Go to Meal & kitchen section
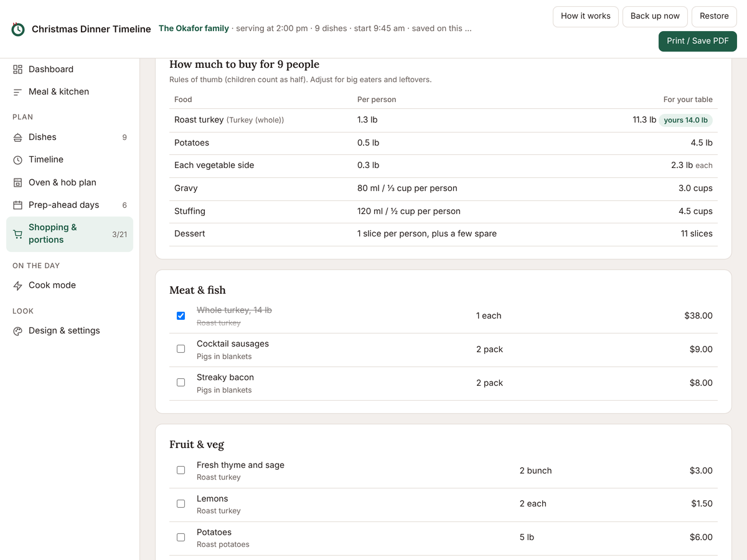The image size is (747, 560). [x=70, y=91]
